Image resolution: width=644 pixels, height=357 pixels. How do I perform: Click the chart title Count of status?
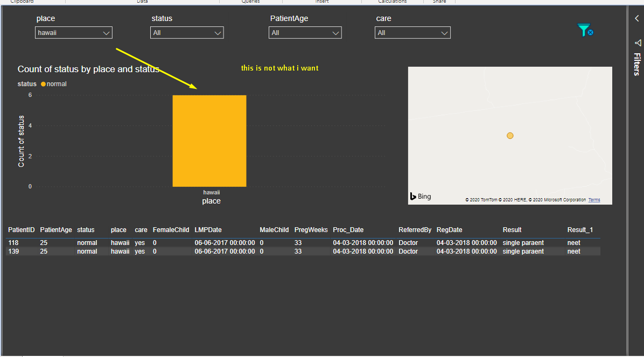(x=88, y=69)
